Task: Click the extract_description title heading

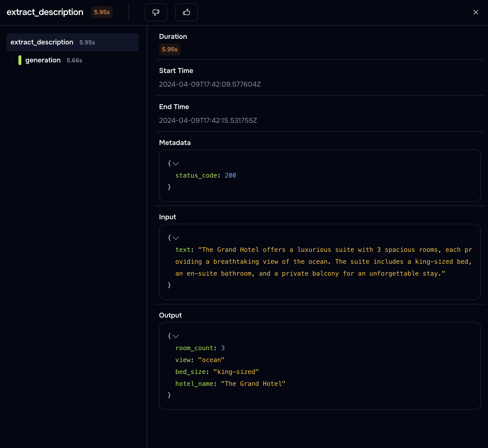Action: coord(45,12)
